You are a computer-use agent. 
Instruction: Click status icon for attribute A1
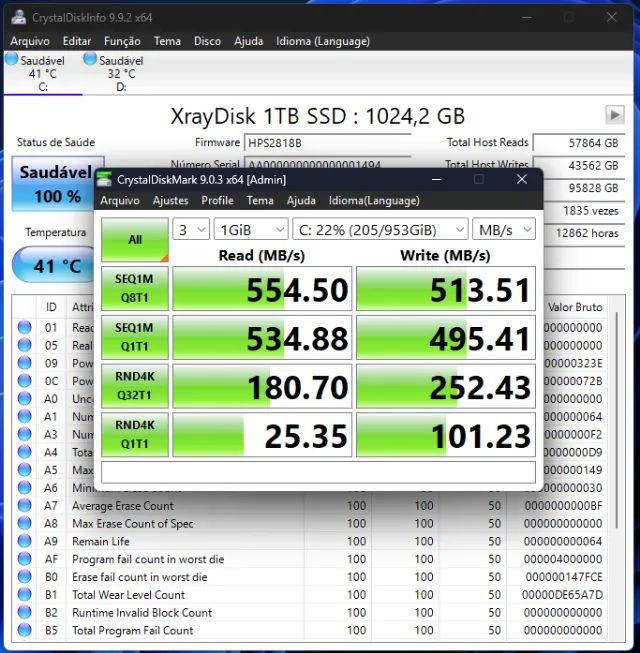[x=25, y=416]
